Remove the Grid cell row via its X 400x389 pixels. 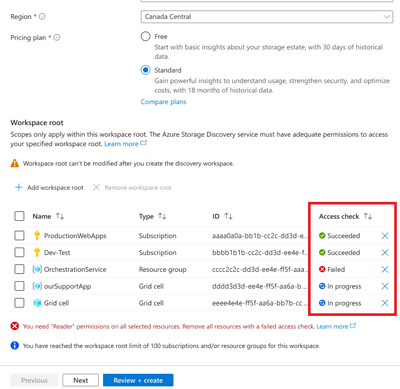point(385,303)
